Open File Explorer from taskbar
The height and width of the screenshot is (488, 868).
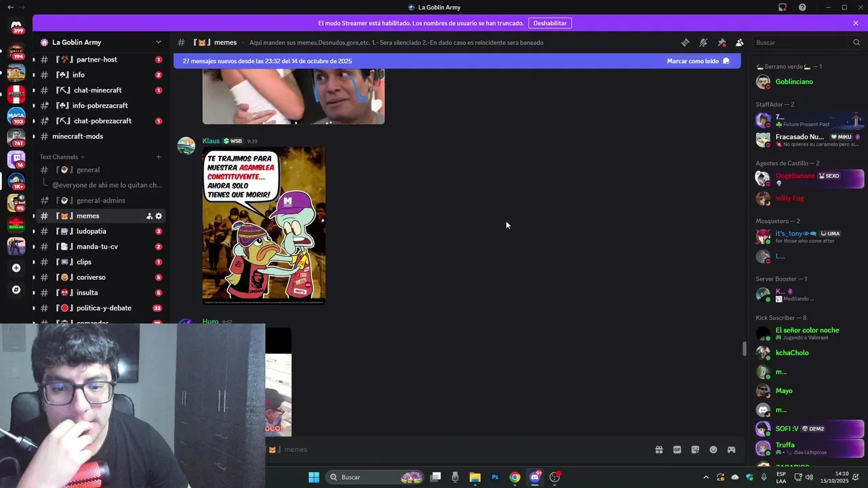(475, 477)
